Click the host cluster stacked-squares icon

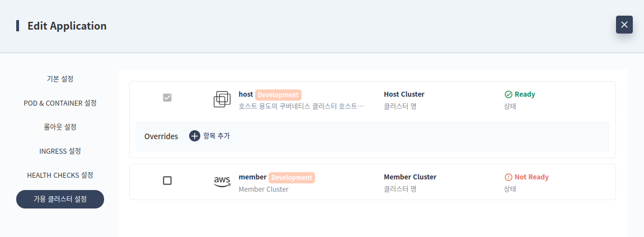pyautogui.click(x=222, y=99)
